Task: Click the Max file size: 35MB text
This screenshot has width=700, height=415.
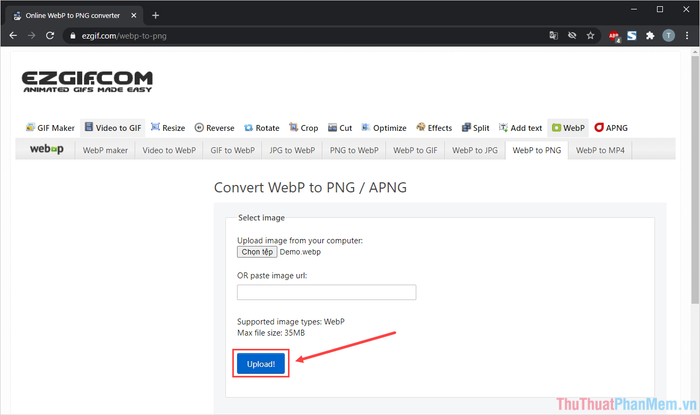Action: (x=271, y=333)
